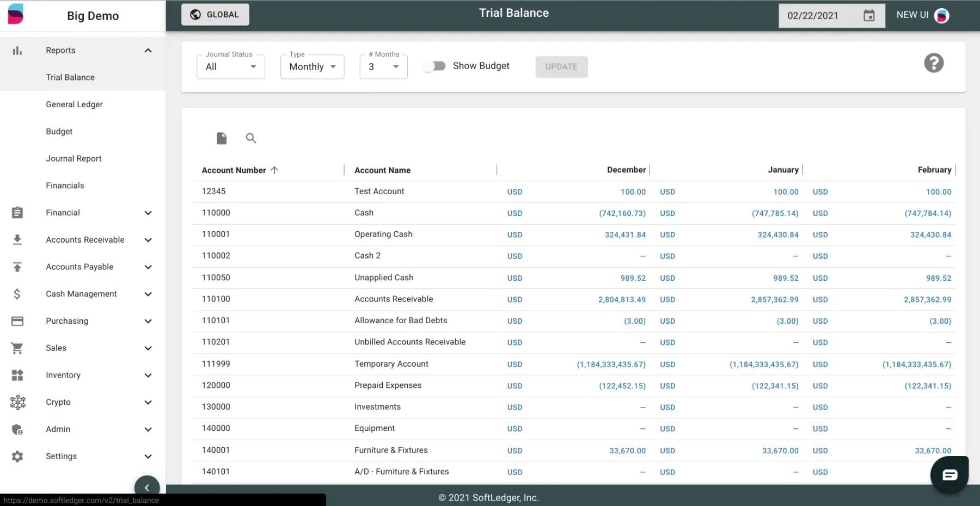Sort by Account Name column header

pos(382,170)
